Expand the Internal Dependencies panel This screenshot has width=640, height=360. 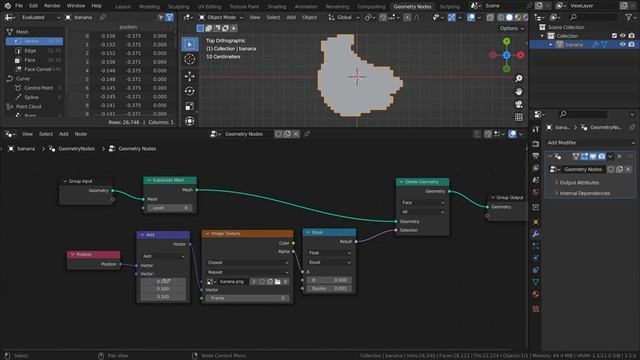[584, 193]
